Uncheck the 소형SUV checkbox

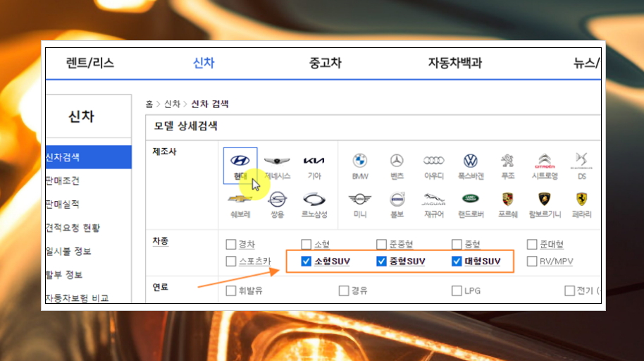coord(306,261)
